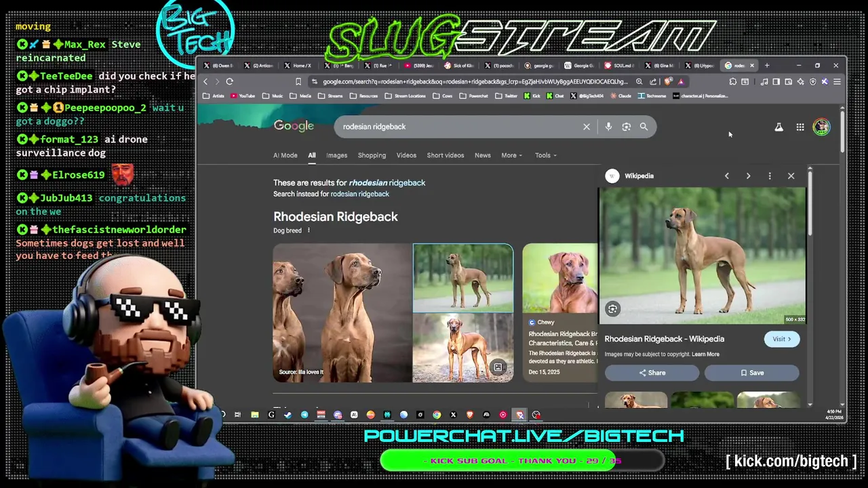
Task: Click the Save button under preview image
Action: (751, 373)
